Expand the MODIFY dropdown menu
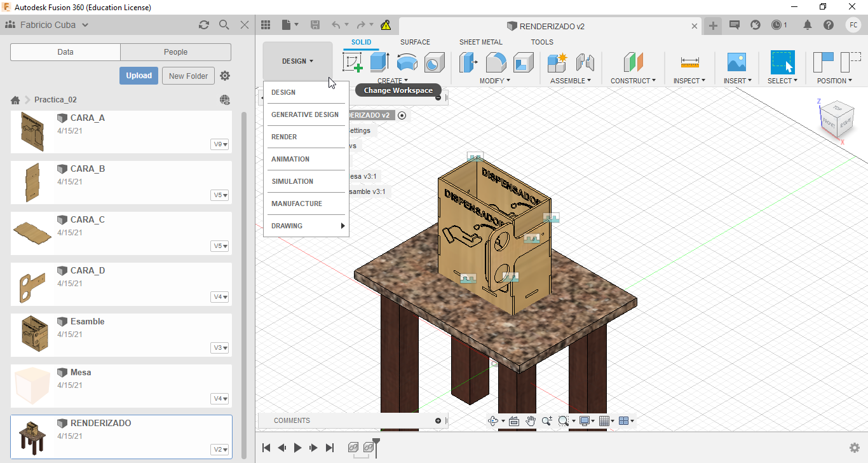Screen dimensions: 868x463 coord(494,81)
